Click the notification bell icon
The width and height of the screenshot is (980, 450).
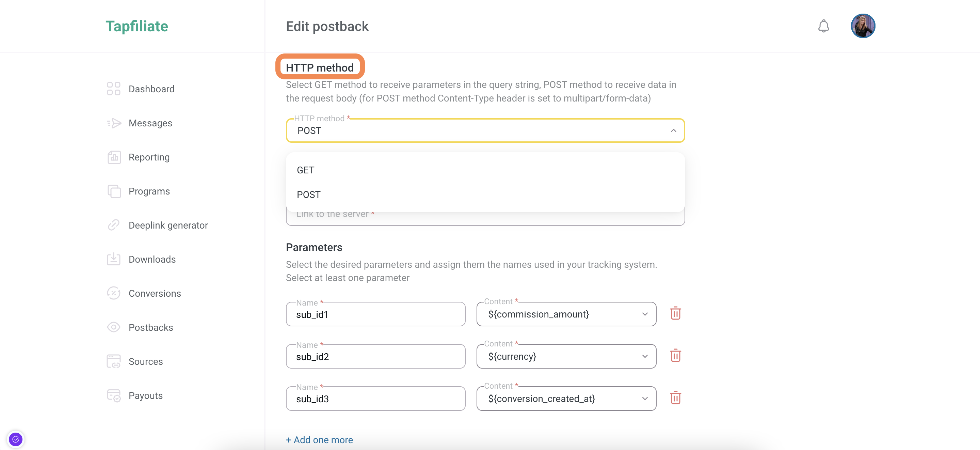tap(824, 26)
